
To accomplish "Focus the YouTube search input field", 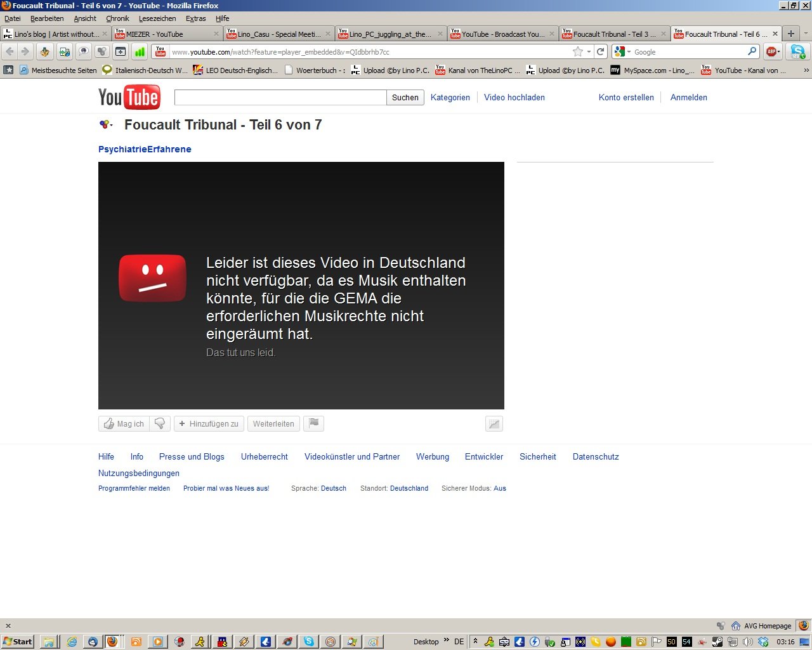I will coord(280,97).
